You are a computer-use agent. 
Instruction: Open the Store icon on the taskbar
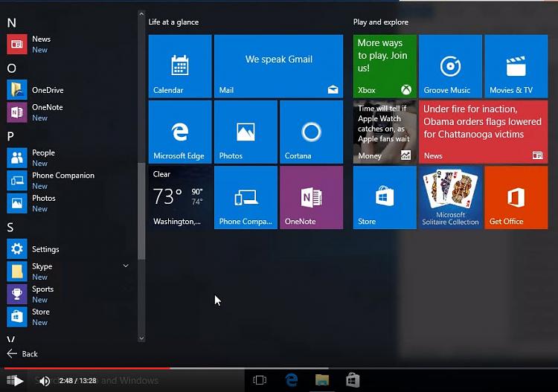[x=353, y=380]
